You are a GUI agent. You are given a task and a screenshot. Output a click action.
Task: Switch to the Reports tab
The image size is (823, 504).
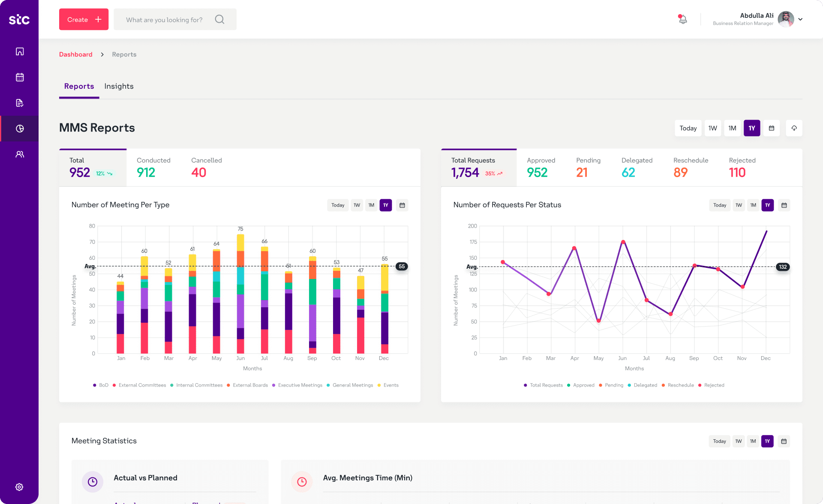(79, 86)
